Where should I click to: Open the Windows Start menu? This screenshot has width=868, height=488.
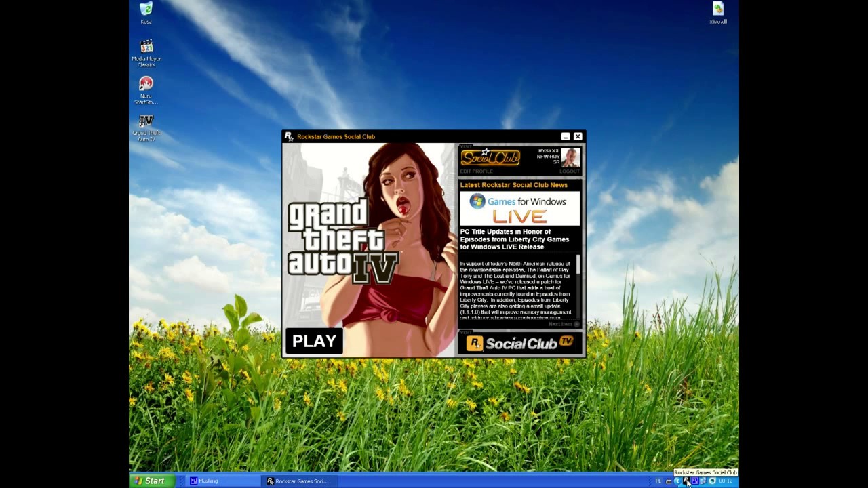(x=151, y=481)
